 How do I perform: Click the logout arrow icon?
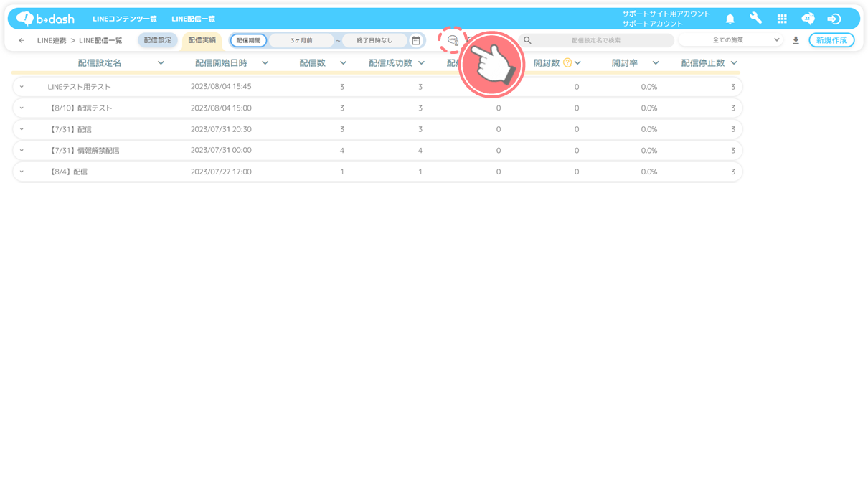tap(834, 19)
